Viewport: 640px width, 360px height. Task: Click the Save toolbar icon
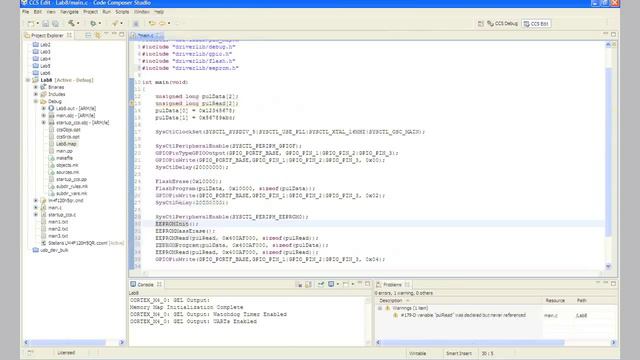46,24
